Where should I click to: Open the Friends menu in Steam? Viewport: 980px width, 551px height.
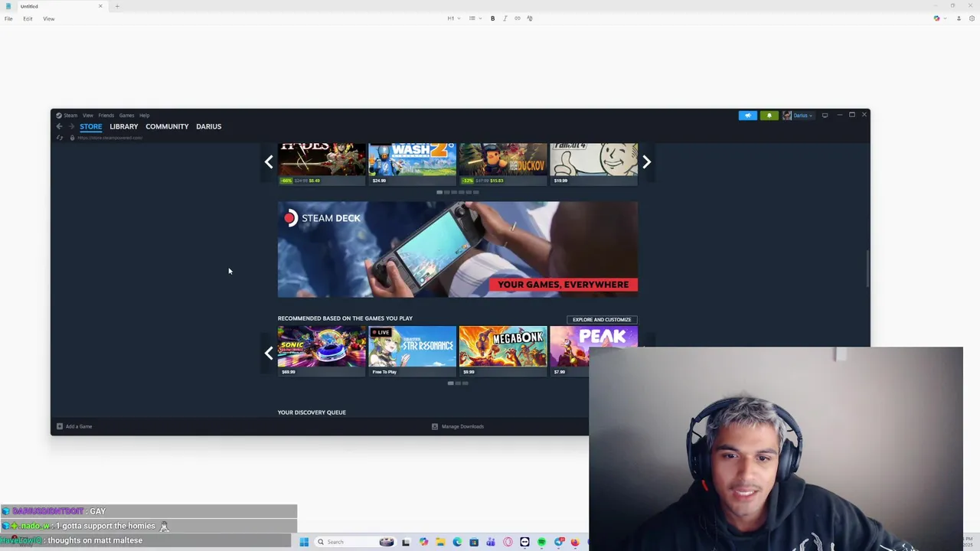click(106, 116)
